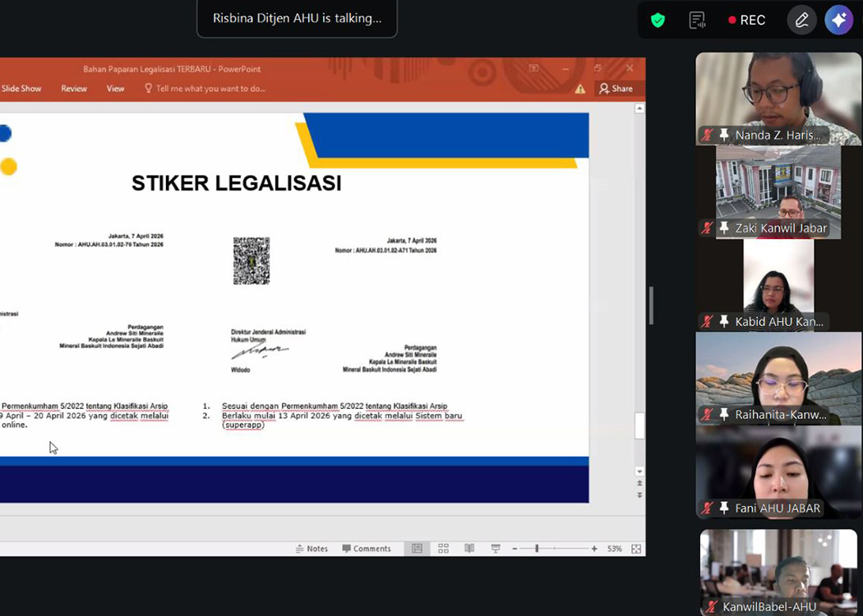Switch to Slide Sorter view
Viewport: 863px width, 616px height.
(443, 549)
